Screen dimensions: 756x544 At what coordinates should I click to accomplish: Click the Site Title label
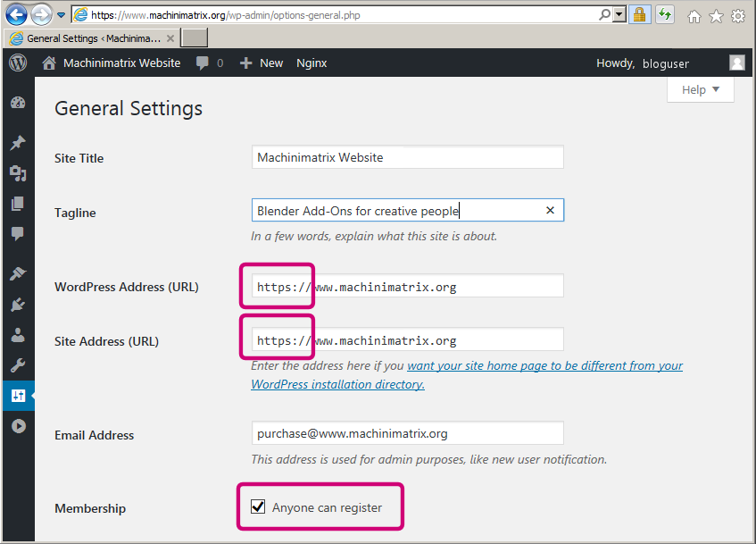click(x=79, y=158)
